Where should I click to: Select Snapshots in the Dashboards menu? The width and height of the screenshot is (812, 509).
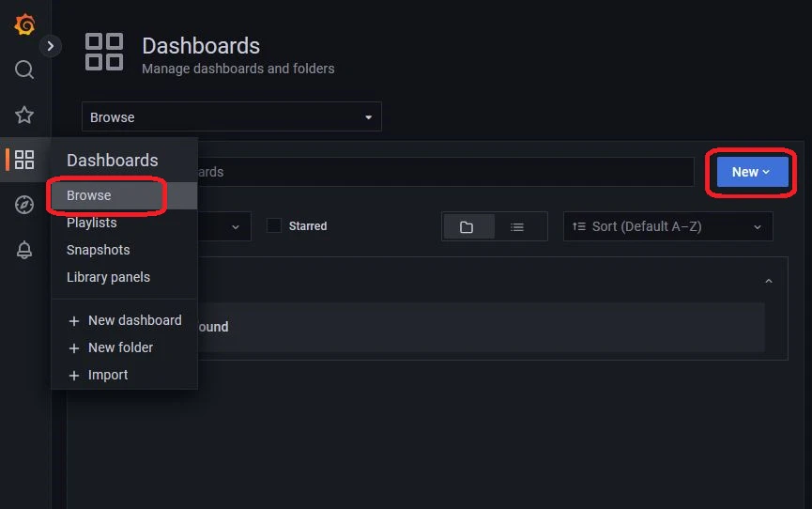(124, 250)
